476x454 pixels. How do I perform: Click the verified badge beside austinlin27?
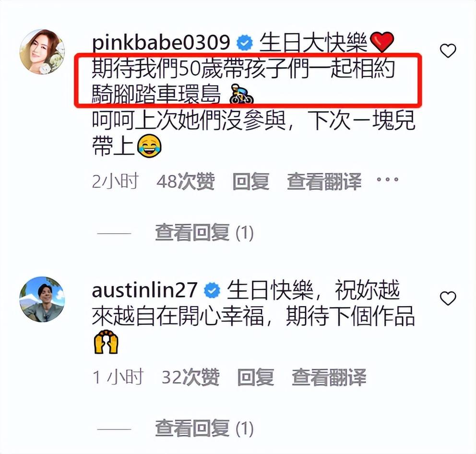tap(212, 290)
